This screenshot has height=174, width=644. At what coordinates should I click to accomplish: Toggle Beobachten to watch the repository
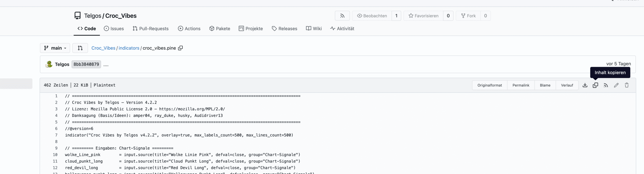pos(372,16)
